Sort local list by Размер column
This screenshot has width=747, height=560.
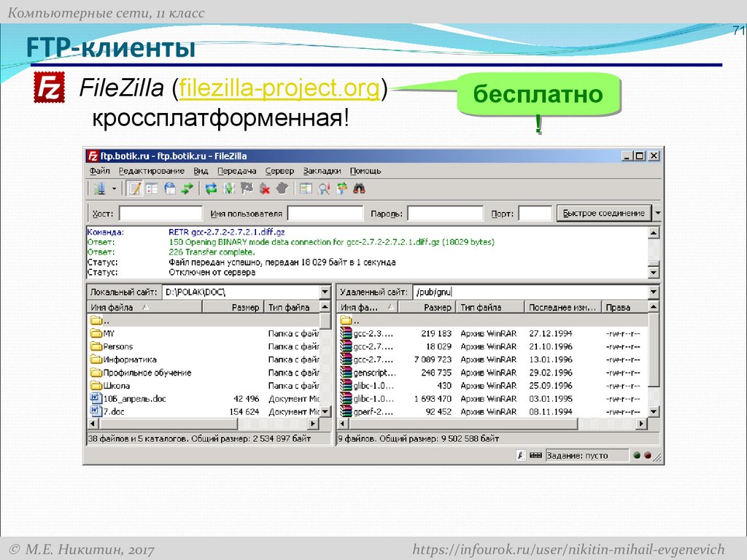click(x=233, y=307)
